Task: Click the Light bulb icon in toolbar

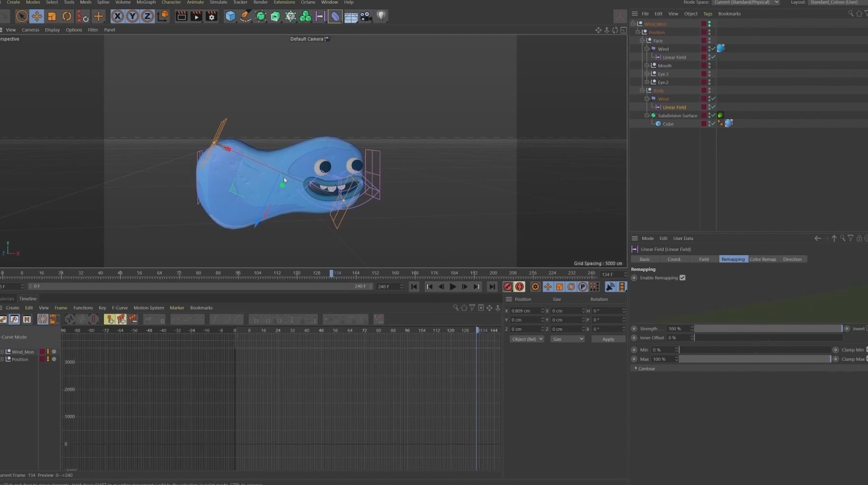Action: coord(381,16)
